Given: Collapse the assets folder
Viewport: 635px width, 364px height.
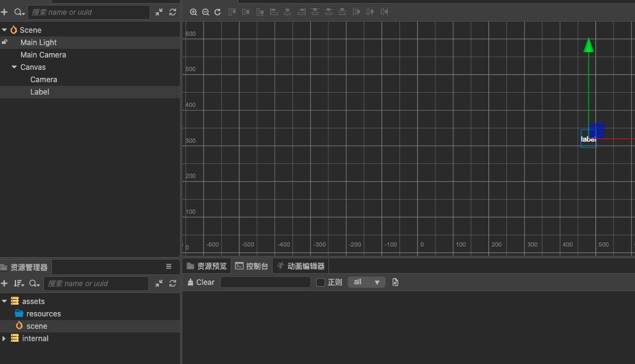Looking at the screenshot, I should [4, 301].
